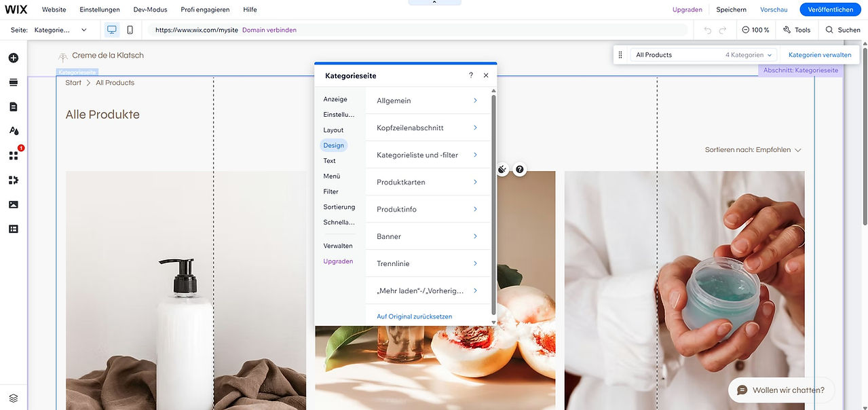Open the Layers icon at bottom left
868x410 pixels.
(14, 398)
